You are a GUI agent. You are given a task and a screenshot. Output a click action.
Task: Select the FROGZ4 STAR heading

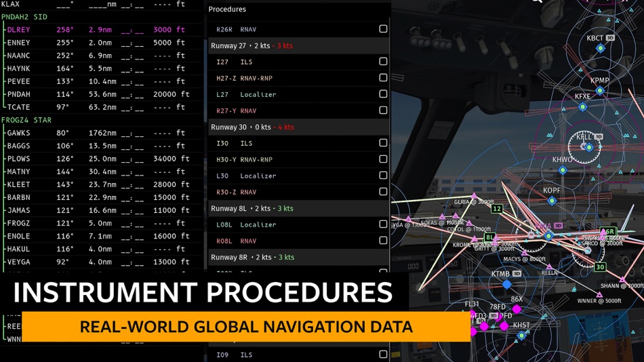(26, 120)
